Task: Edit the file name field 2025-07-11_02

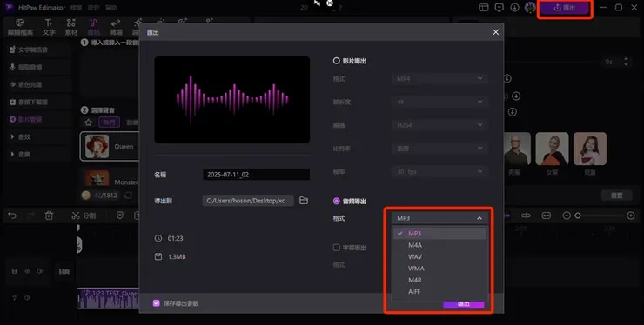Action: 256,175
